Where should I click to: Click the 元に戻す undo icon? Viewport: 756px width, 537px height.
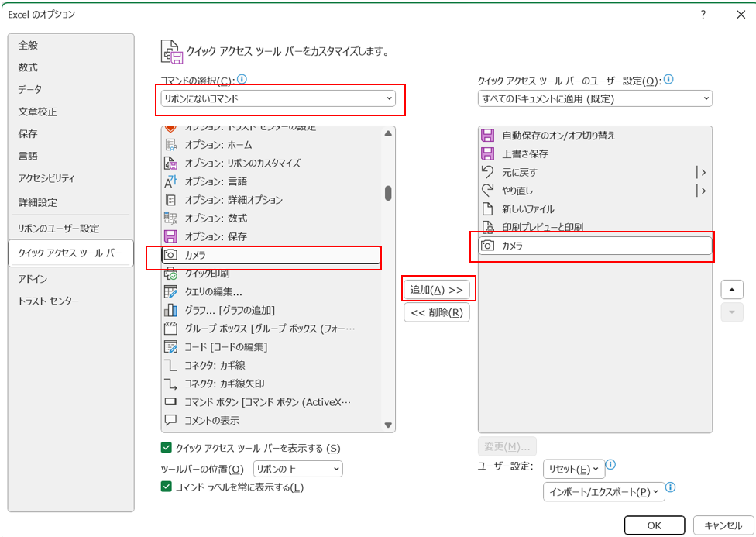tap(488, 172)
